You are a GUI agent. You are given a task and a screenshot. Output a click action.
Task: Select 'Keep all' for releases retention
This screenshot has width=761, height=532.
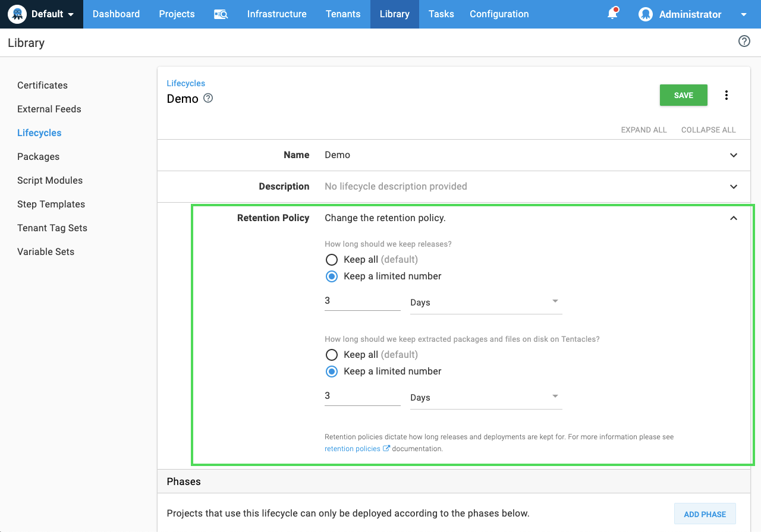click(332, 260)
